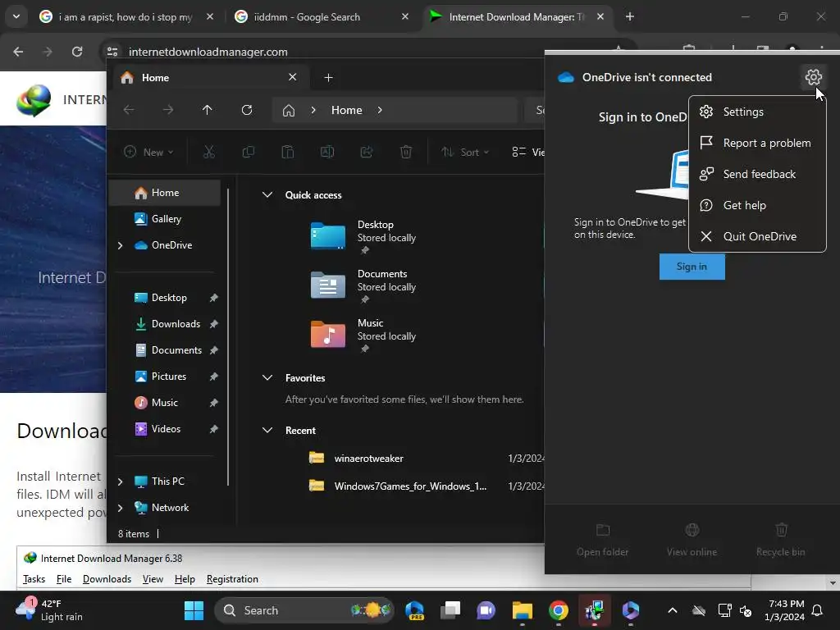The width and height of the screenshot is (840, 630).
Task: Open the View options dropdown
Action: (x=528, y=152)
